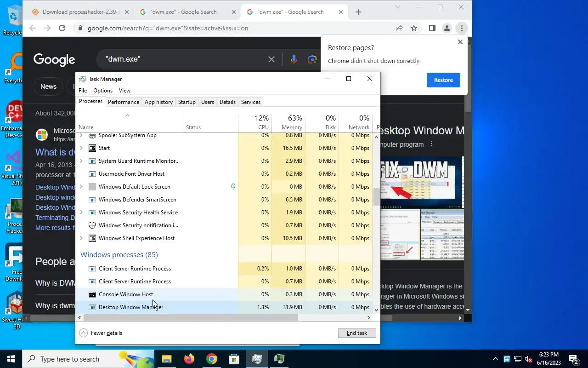Clear the Google search box with X
The image size is (588, 368).
point(271,59)
